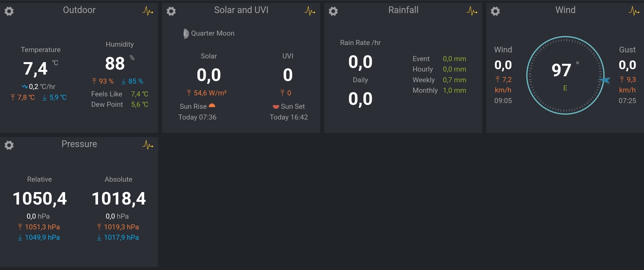Click the Monthly rainfall 1,0 mm value
The image size is (644, 270).
(x=454, y=90)
